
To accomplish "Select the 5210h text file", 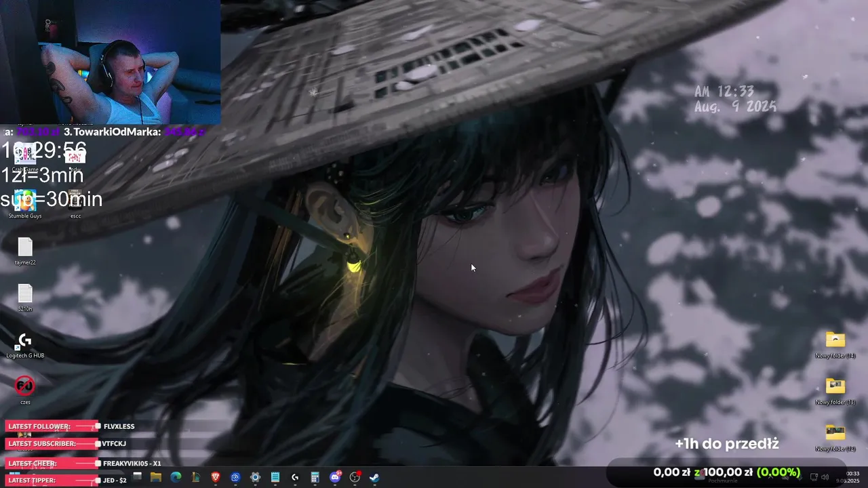I will coord(25,297).
